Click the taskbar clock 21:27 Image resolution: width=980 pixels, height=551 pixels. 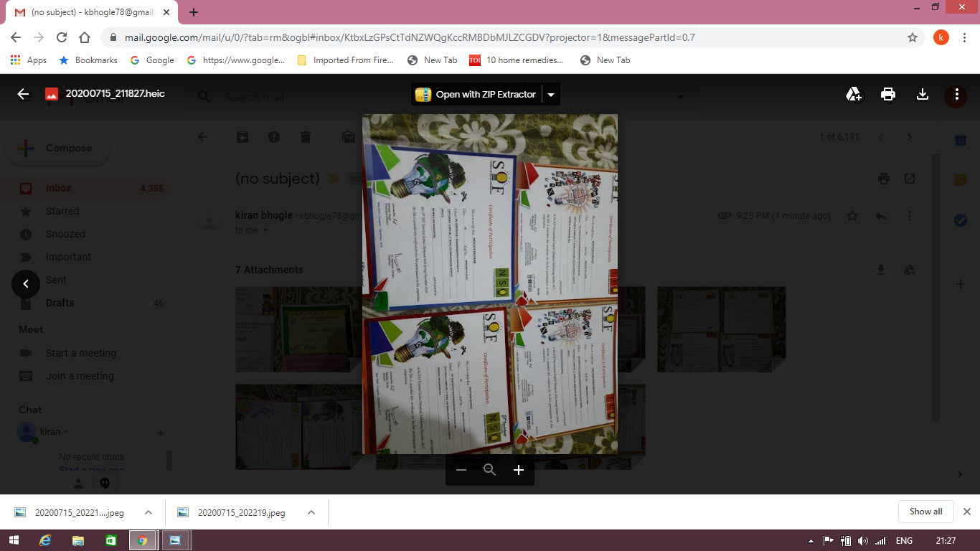coord(946,541)
